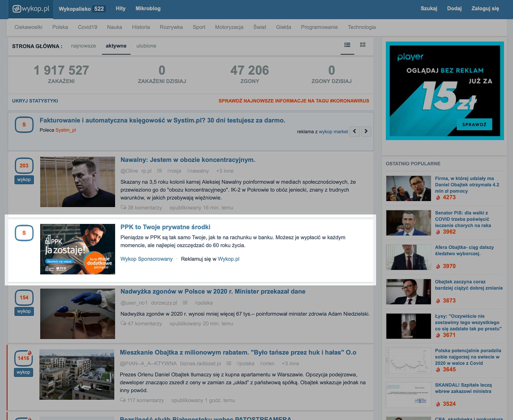Open Systim_pl profile link
Image resolution: width=513 pixels, height=420 pixels.
coord(66,130)
